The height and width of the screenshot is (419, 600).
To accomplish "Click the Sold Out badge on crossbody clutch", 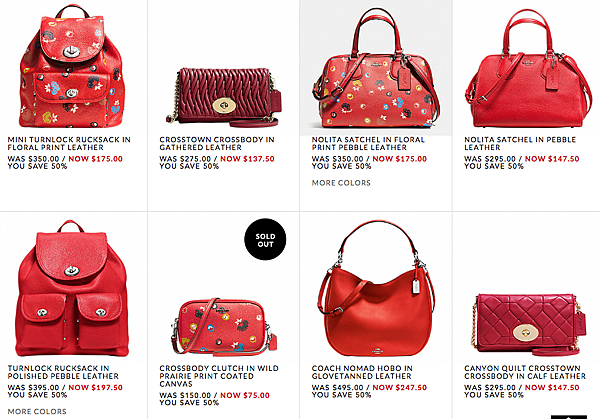I will click(265, 240).
